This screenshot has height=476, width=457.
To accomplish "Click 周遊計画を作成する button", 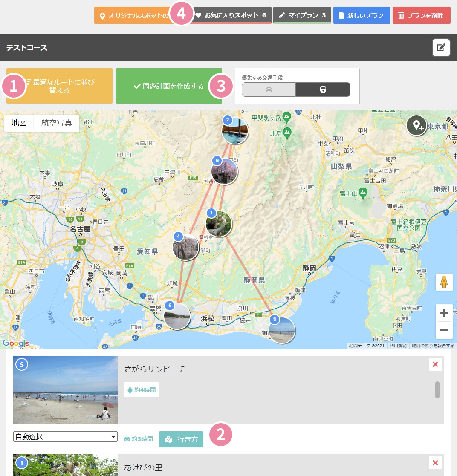I will [x=169, y=86].
